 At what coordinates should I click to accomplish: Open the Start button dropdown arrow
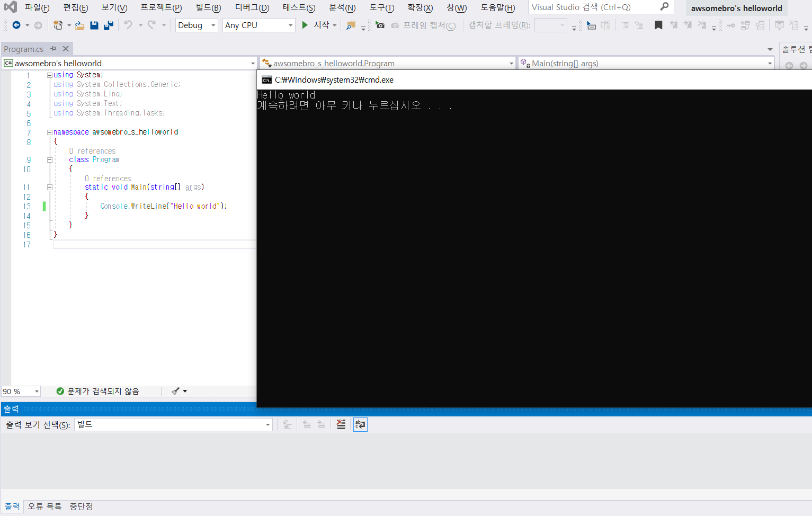335,25
